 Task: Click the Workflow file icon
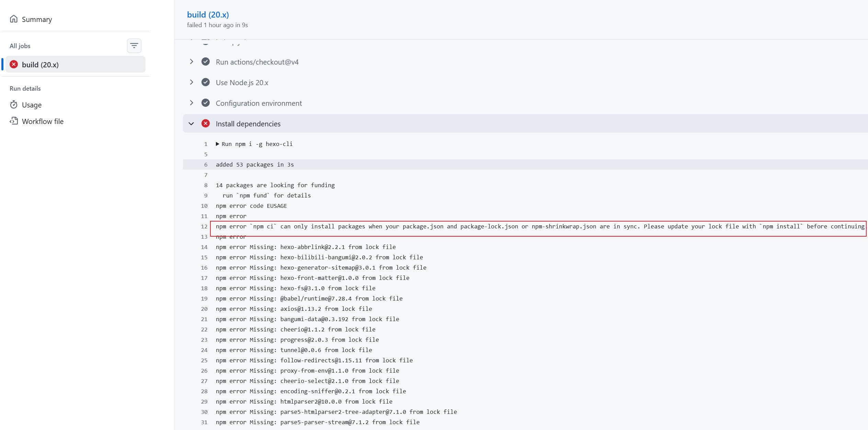[14, 121]
